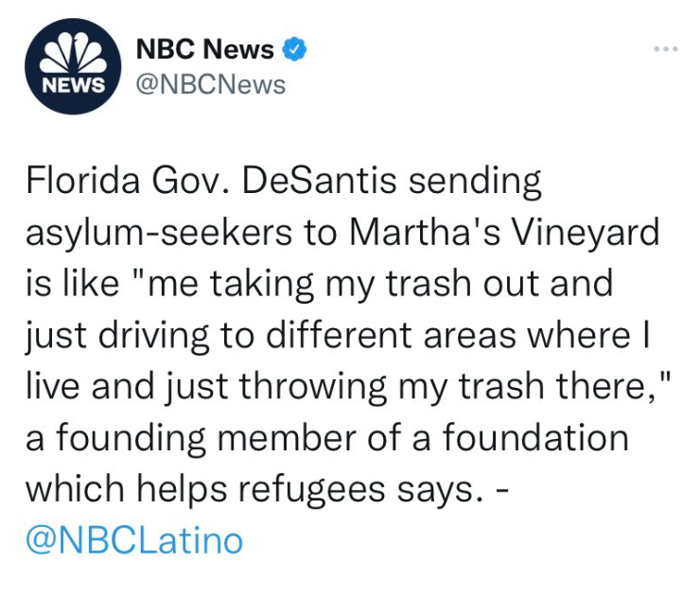700x597 pixels.
Task: Open the three-dot more options menu
Action: (x=666, y=48)
